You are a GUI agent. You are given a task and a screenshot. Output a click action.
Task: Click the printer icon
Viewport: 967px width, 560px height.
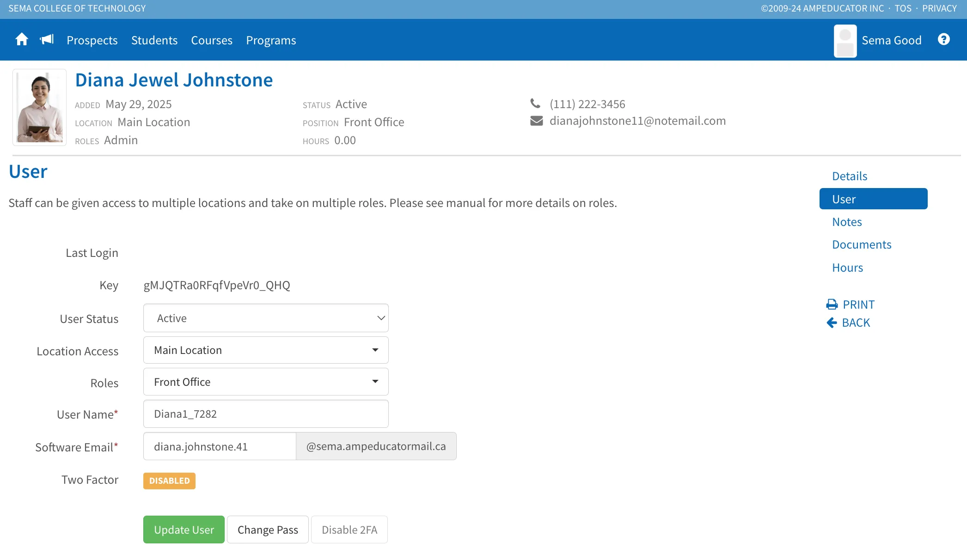(832, 304)
